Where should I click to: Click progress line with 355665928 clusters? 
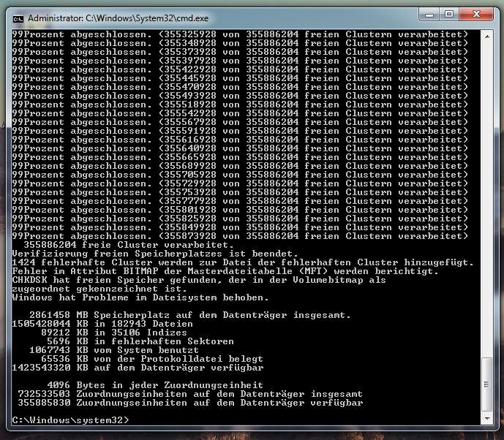pos(240,157)
